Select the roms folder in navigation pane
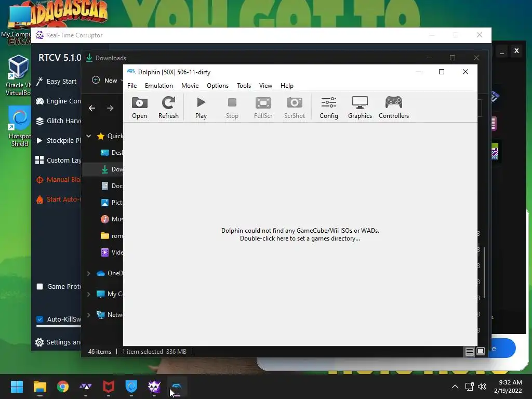Screen dimensions: 532x399 coord(112,236)
